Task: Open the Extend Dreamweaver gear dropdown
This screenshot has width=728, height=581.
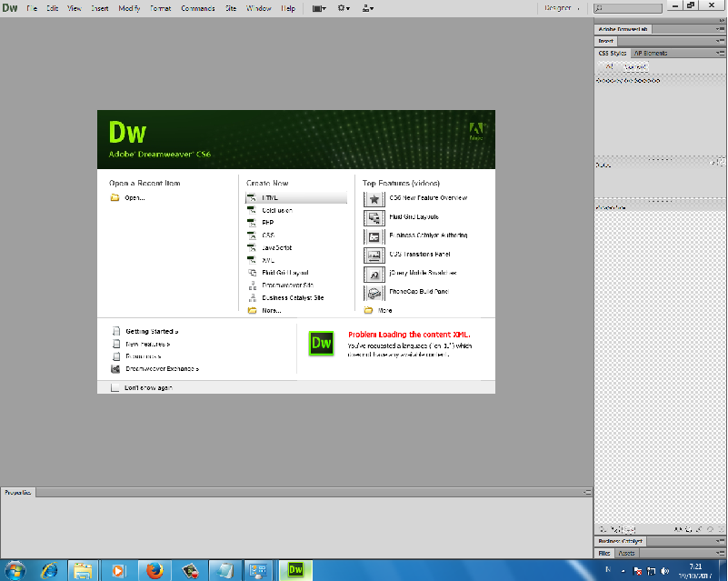Action: (x=344, y=8)
